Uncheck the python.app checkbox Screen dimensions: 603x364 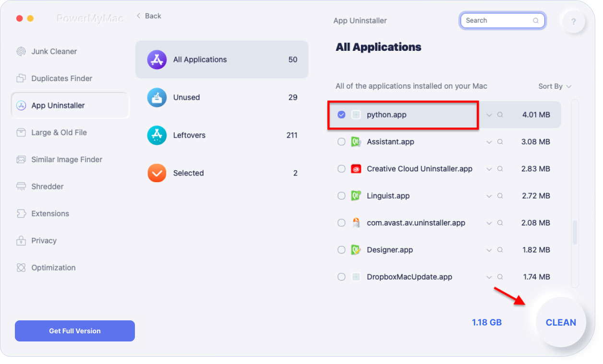click(x=341, y=115)
